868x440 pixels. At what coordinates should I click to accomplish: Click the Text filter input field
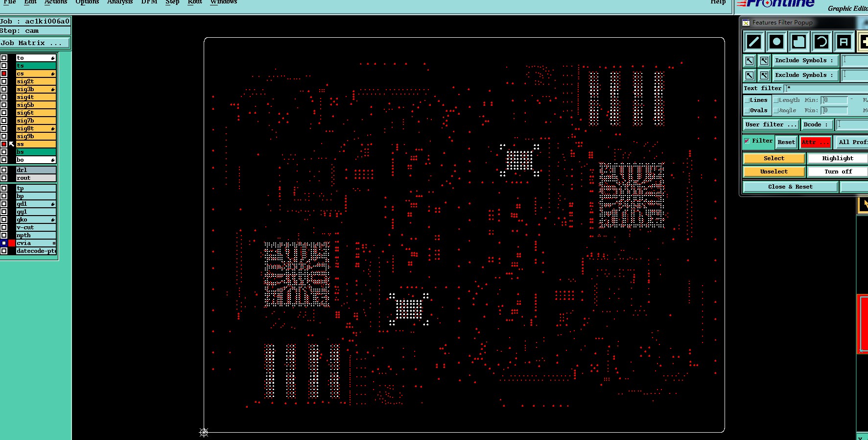coord(827,88)
